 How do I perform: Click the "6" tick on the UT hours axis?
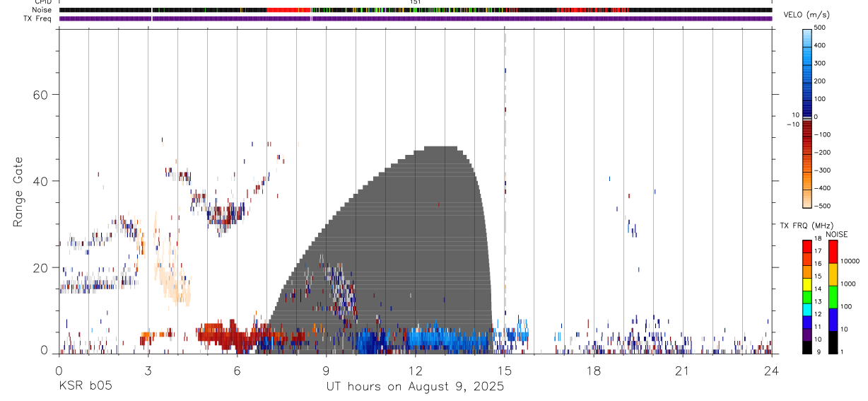click(237, 370)
